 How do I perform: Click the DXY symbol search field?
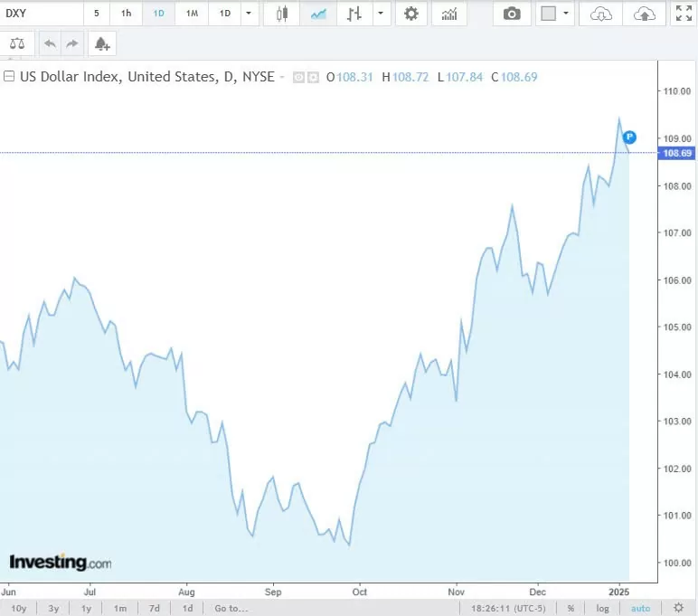click(41, 14)
